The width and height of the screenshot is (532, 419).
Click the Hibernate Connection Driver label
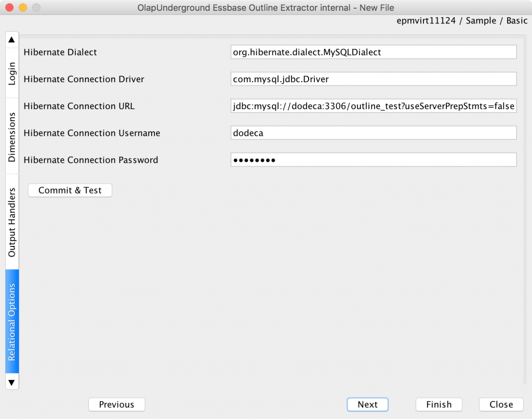(84, 79)
